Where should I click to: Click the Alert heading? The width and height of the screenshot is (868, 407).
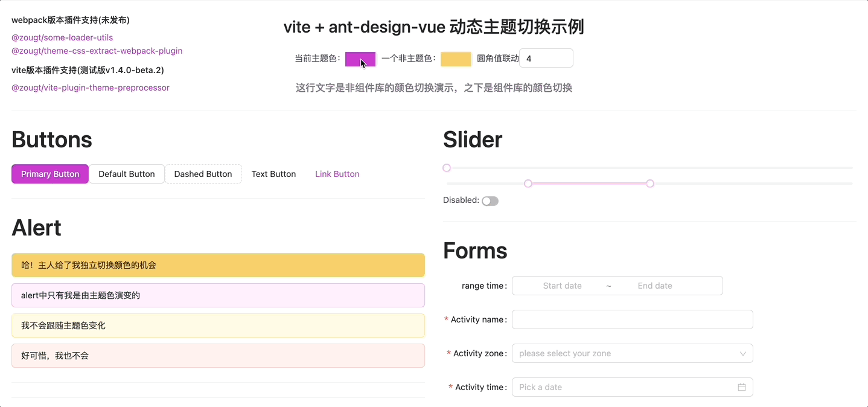[x=36, y=228]
